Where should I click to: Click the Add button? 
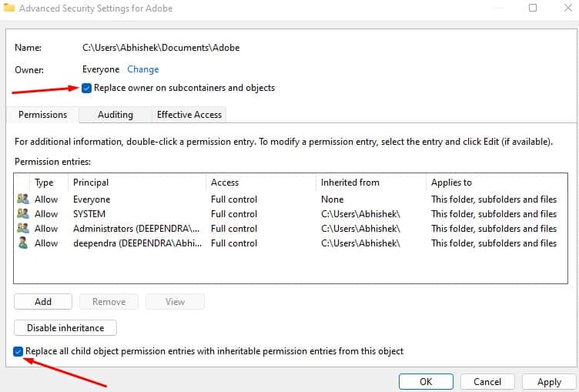[x=43, y=301]
